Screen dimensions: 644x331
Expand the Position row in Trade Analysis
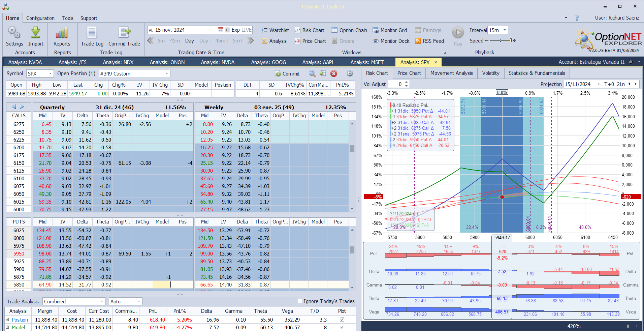(7, 320)
